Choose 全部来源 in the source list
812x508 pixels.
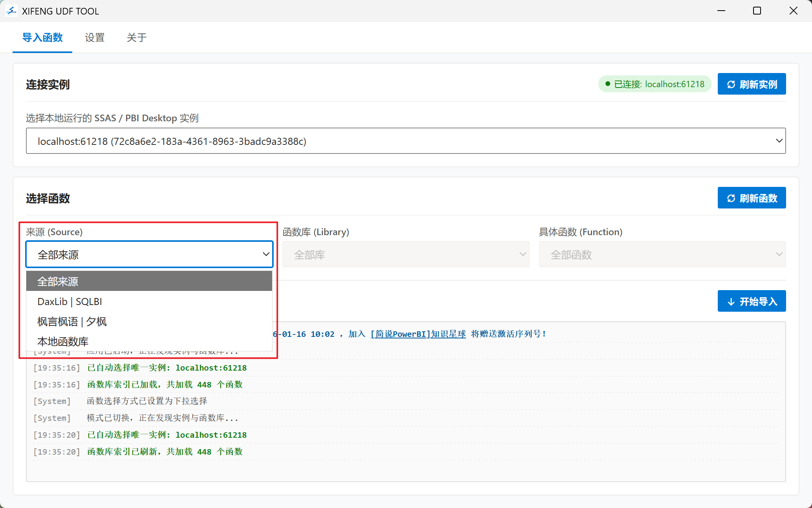pyautogui.click(x=149, y=281)
